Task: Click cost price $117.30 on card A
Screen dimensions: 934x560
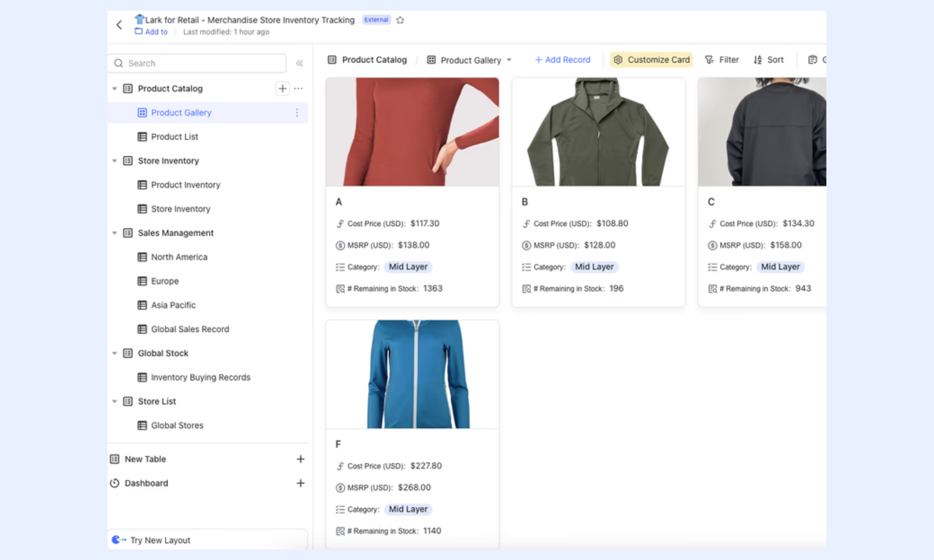Action: [425, 224]
